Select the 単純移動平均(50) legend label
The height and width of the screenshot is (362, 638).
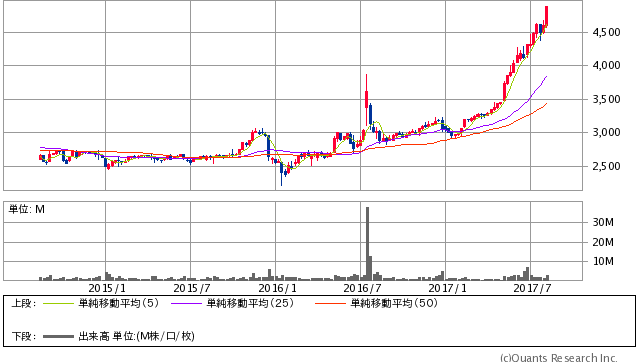point(394,303)
